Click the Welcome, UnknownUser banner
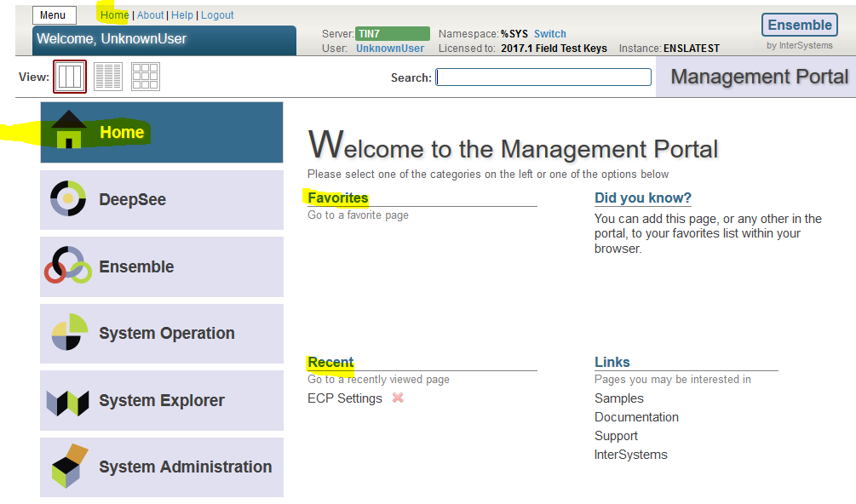Image resolution: width=856 pixels, height=504 pixels. tap(164, 40)
